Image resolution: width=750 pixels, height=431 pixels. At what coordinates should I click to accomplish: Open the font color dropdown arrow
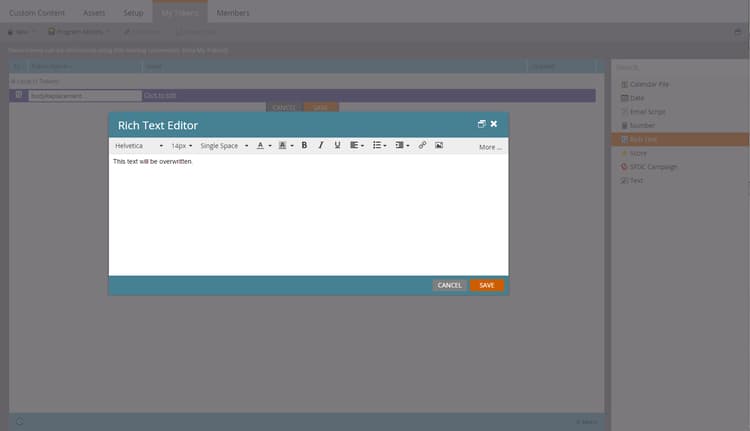click(270, 146)
